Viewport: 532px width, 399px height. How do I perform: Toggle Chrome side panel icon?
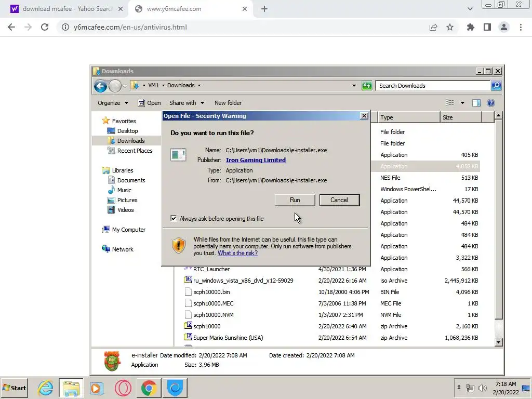487,27
